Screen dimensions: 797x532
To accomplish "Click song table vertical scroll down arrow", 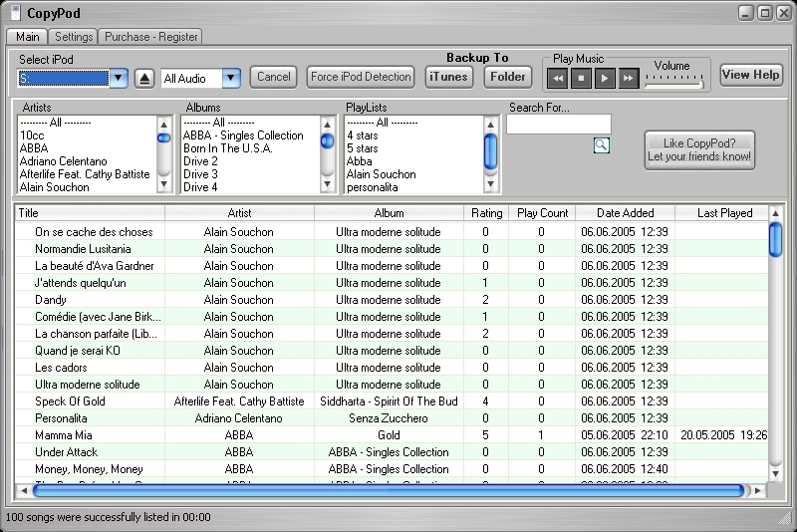I will [775, 473].
